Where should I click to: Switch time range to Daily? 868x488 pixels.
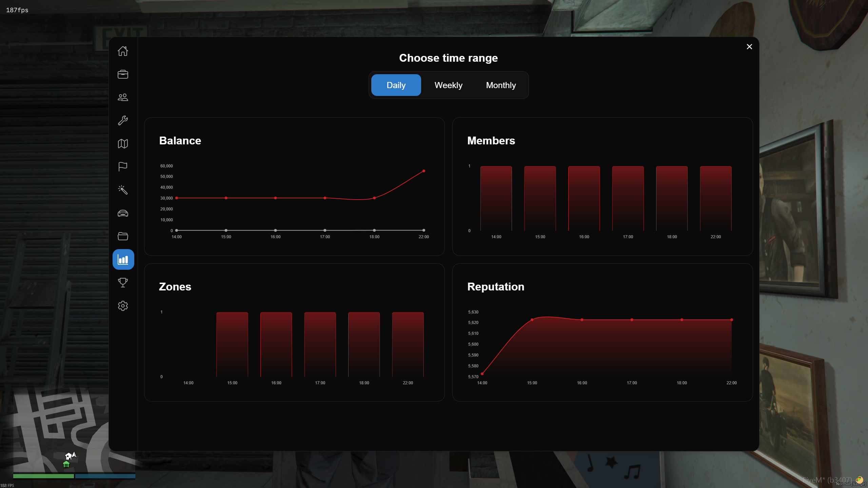click(396, 85)
